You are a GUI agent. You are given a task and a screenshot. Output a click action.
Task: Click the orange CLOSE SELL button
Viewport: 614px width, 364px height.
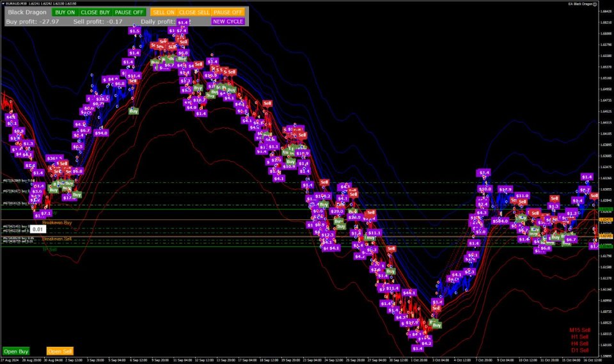point(194,12)
